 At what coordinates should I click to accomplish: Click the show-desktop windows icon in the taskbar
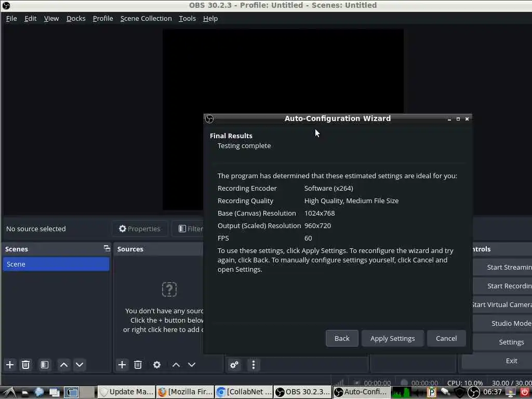[54, 392]
